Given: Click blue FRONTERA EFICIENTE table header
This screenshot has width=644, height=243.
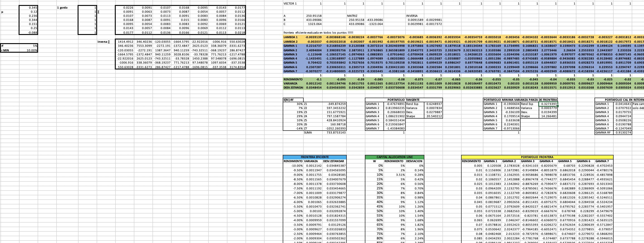Looking at the screenshot, I should [x=315, y=157].
